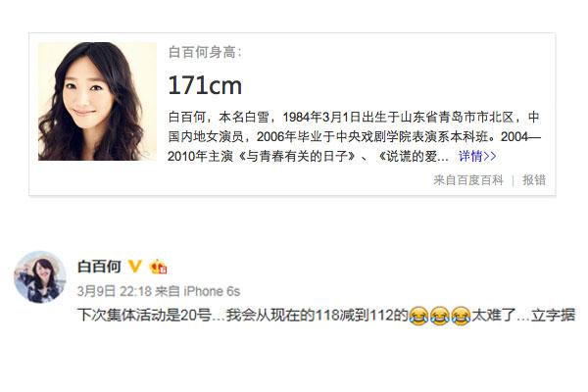Click the orange V verified badge
Image resolution: width=588 pixels, height=392 pixels.
click(134, 267)
